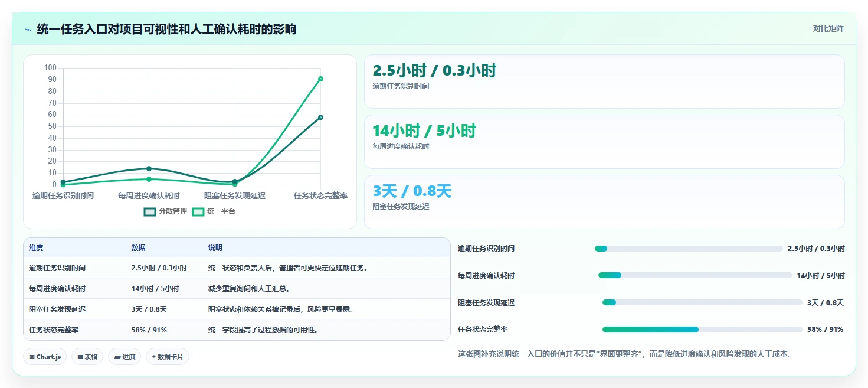
Task: Click the 14小时 / 5小时 table cell
Action: pos(155,289)
